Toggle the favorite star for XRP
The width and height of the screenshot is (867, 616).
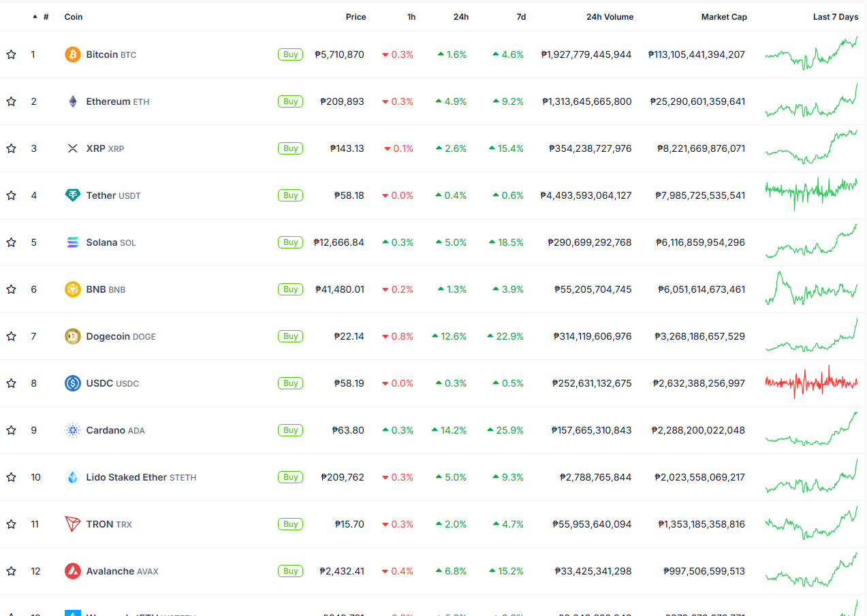tap(11, 148)
